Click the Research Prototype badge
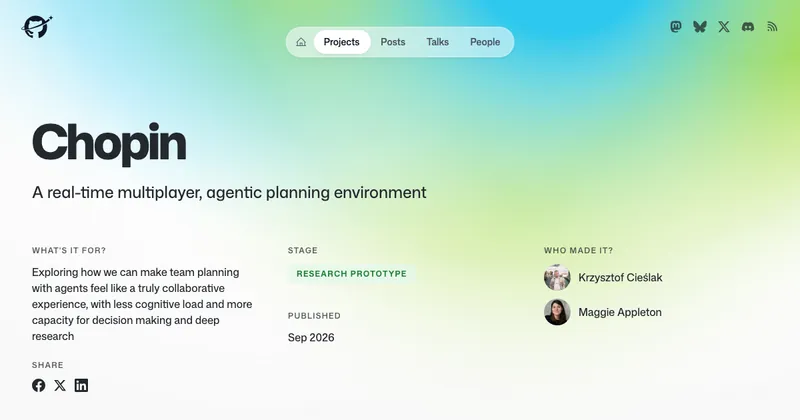Screen dimensions: 800x420 pyautogui.click(x=352, y=274)
